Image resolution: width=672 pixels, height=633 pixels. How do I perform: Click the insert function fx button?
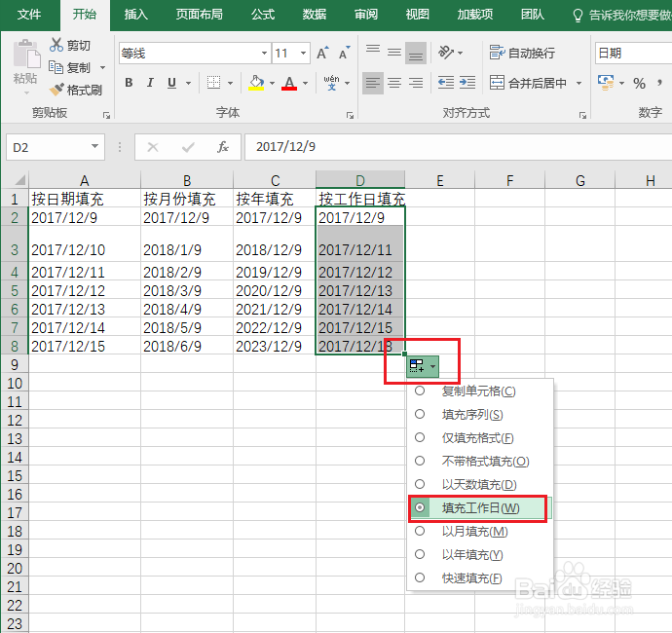tap(222, 147)
